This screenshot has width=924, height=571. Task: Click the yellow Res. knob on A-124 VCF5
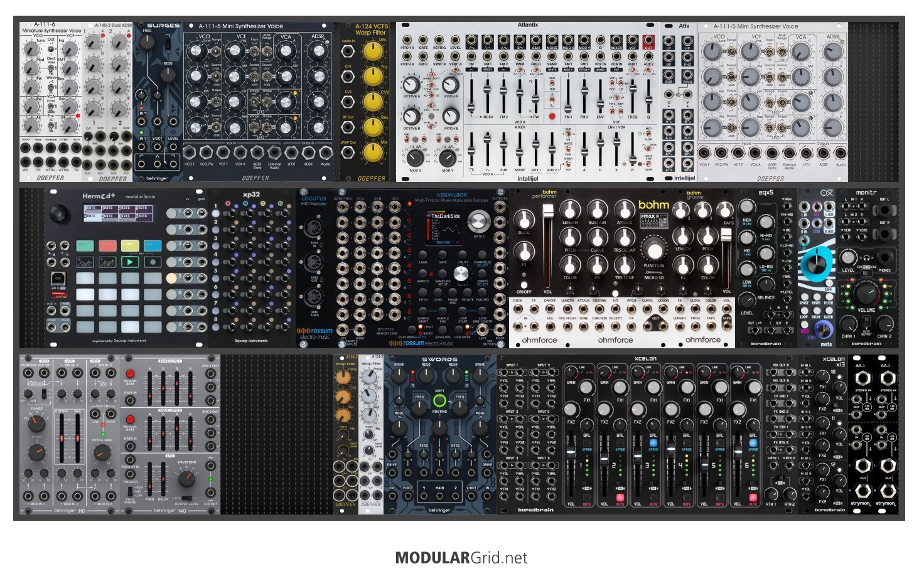[373, 127]
